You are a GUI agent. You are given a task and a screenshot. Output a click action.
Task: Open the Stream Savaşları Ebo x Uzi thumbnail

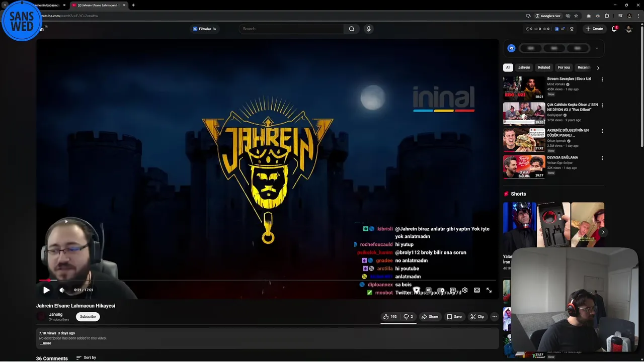(x=524, y=88)
